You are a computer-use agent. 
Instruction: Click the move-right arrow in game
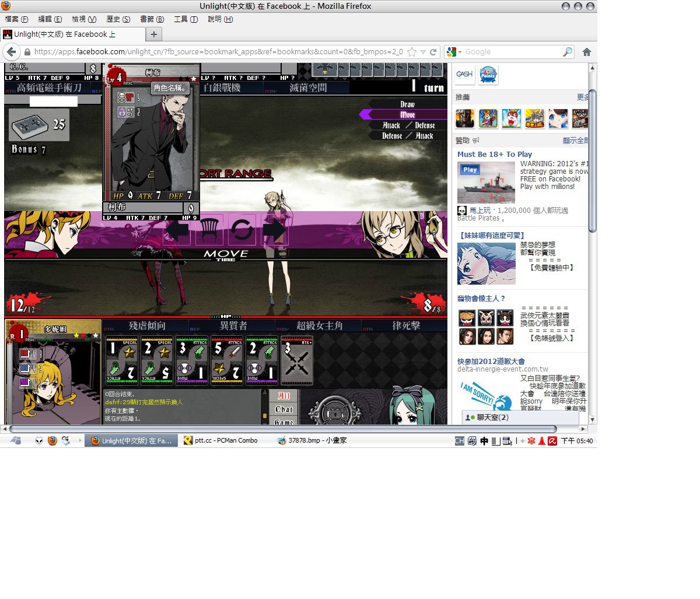pyautogui.click(x=274, y=230)
